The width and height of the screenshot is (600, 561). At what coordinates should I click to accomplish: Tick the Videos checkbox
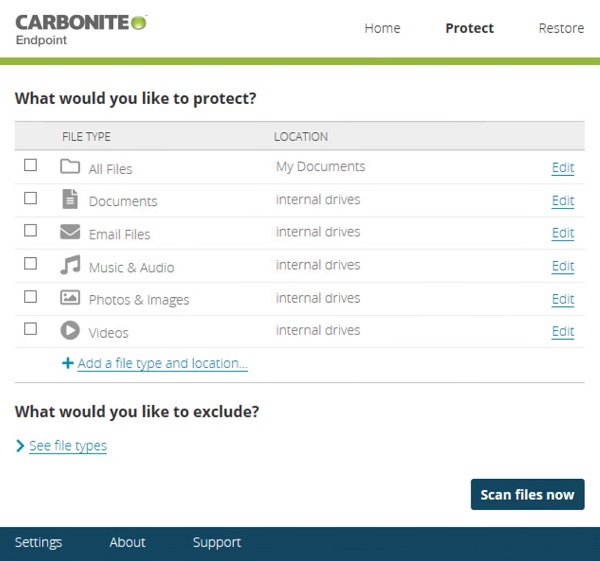pos(31,329)
